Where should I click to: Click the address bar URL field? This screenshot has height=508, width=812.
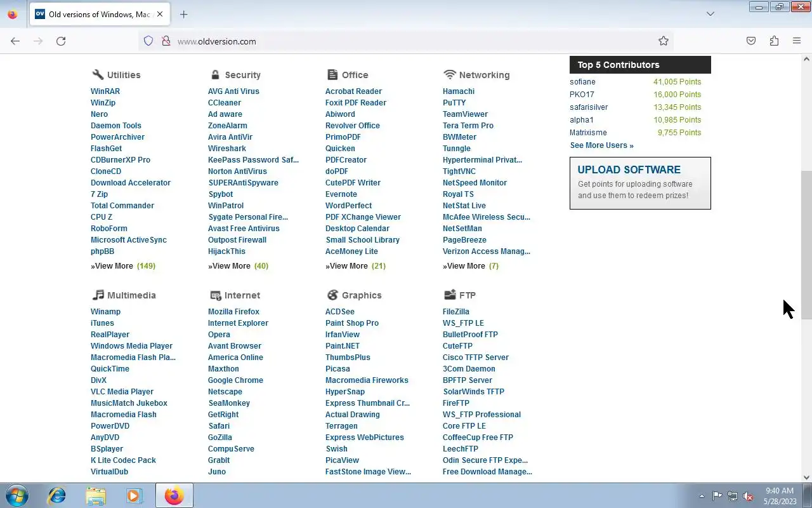tap(406, 41)
